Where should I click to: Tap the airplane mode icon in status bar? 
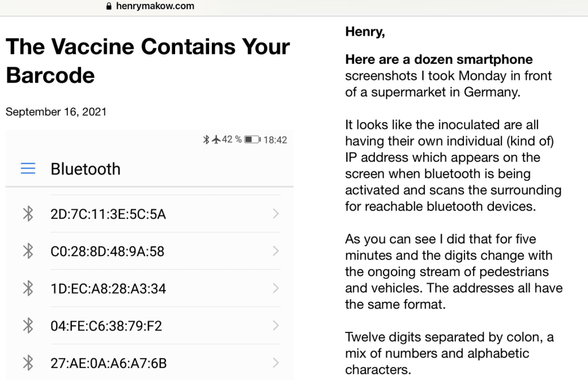click(216, 139)
